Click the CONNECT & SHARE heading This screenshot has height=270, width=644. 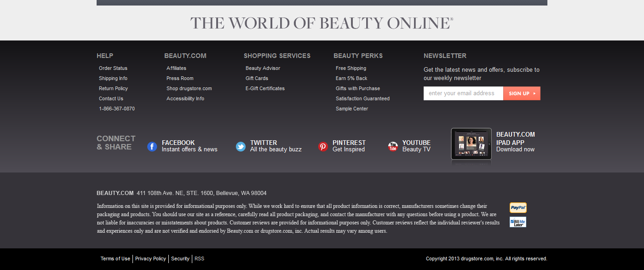[x=116, y=143]
